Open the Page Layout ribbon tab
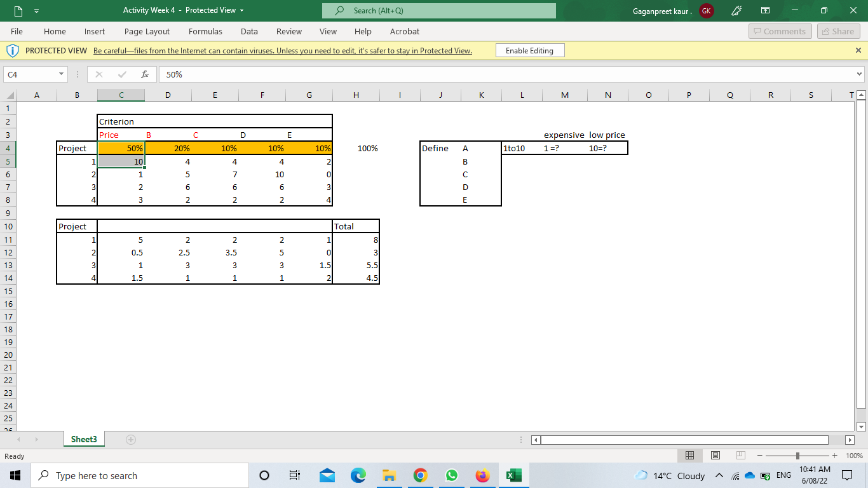Viewport: 868px width, 488px height. pos(147,31)
